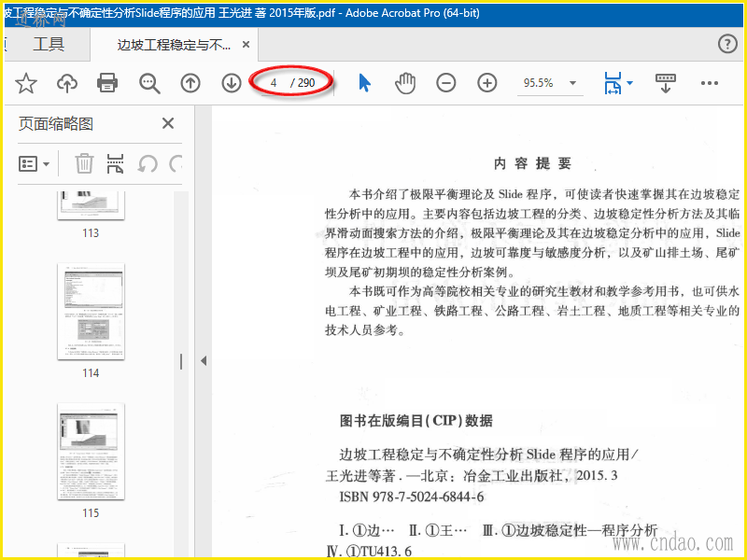Close the 页面缩略图 panel

pos(168,123)
